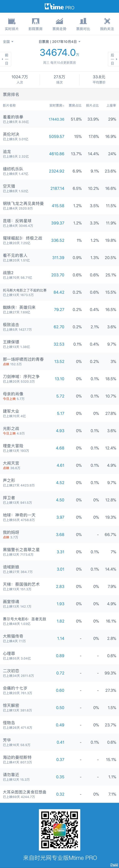The image size is (119, 868).
Task: Go to previous day with 前一日
Action: 6,59
